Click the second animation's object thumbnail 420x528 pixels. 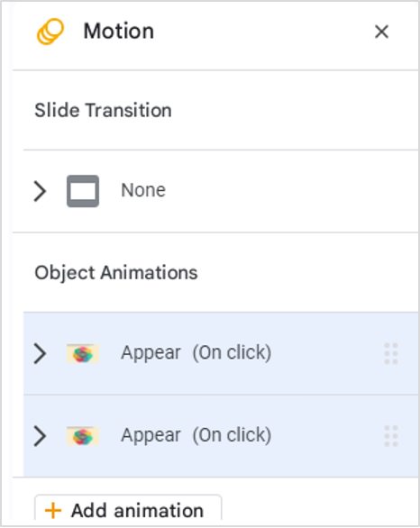[83, 436]
